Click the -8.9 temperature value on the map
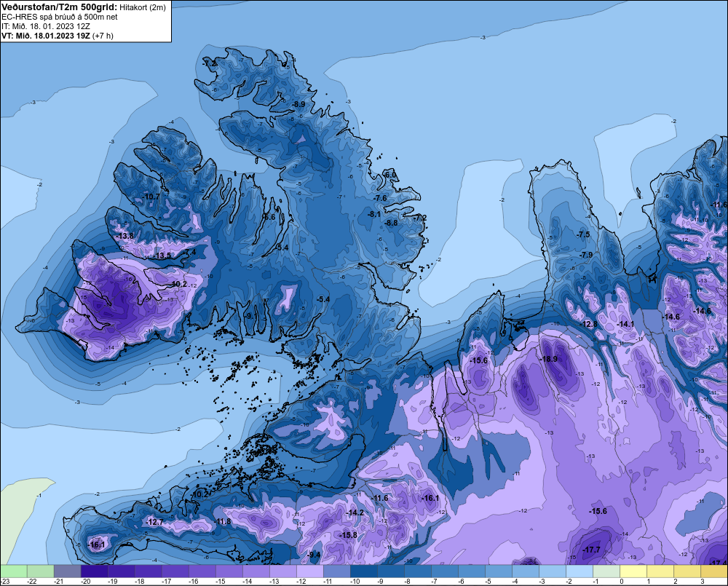This screenshot has height=586, width=728. click(x=298, y=104)
